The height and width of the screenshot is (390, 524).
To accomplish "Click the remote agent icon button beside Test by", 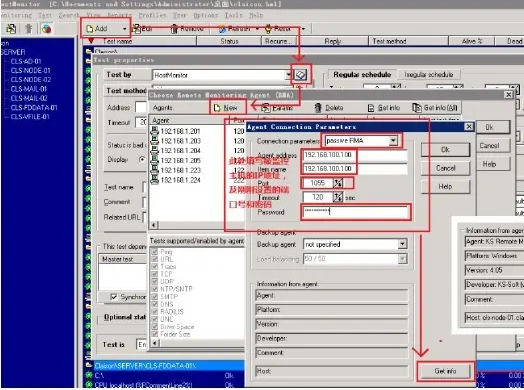I will coord(300,75).
